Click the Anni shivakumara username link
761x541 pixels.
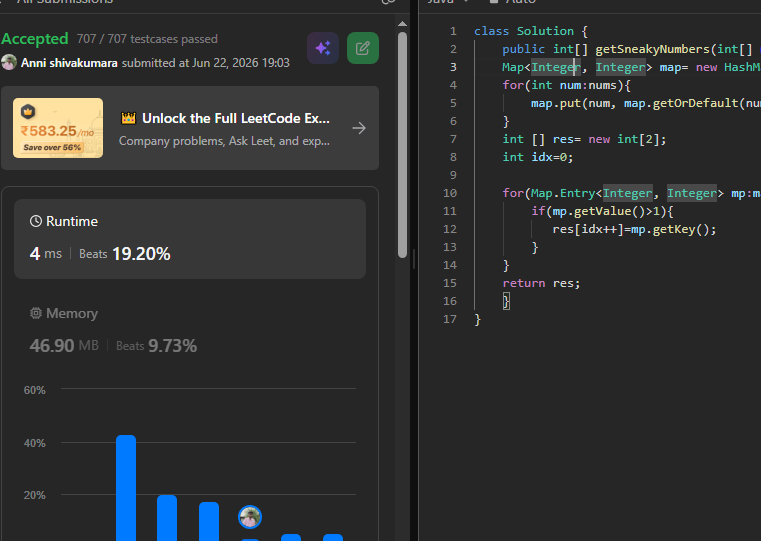(x=69, y=63)
